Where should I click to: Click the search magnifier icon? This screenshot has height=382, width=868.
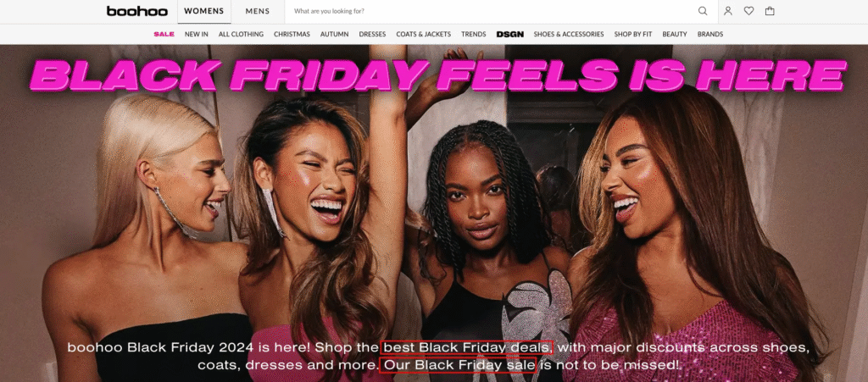coord(703,11)
